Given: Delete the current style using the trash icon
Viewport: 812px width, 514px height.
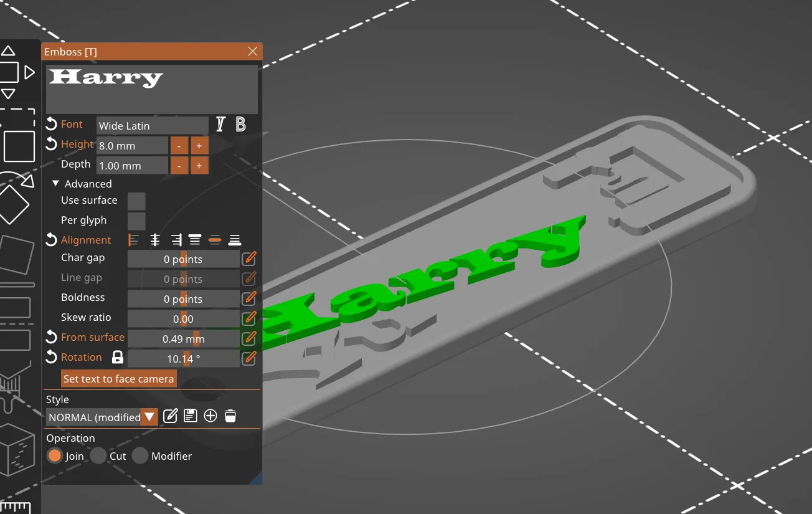Looking at the screenshot, I should (x=230, y=416).
